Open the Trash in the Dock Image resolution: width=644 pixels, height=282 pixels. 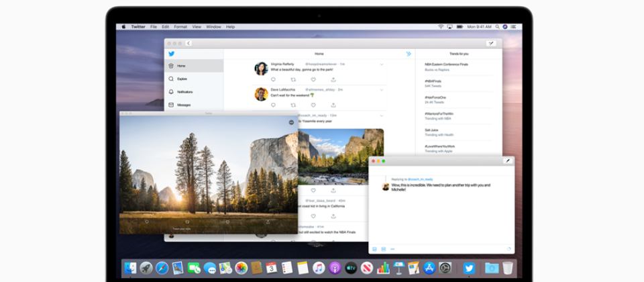[508, 268]
